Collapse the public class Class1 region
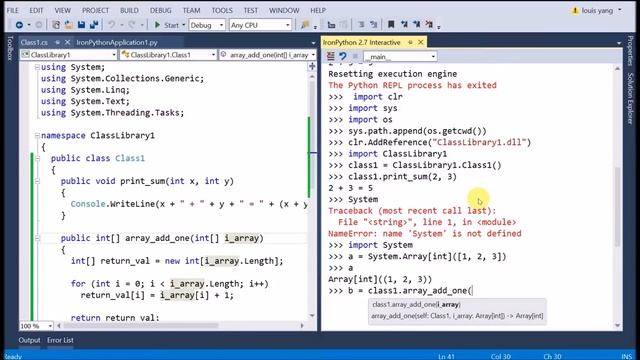 pyautogui.click(x=37, y=158)
